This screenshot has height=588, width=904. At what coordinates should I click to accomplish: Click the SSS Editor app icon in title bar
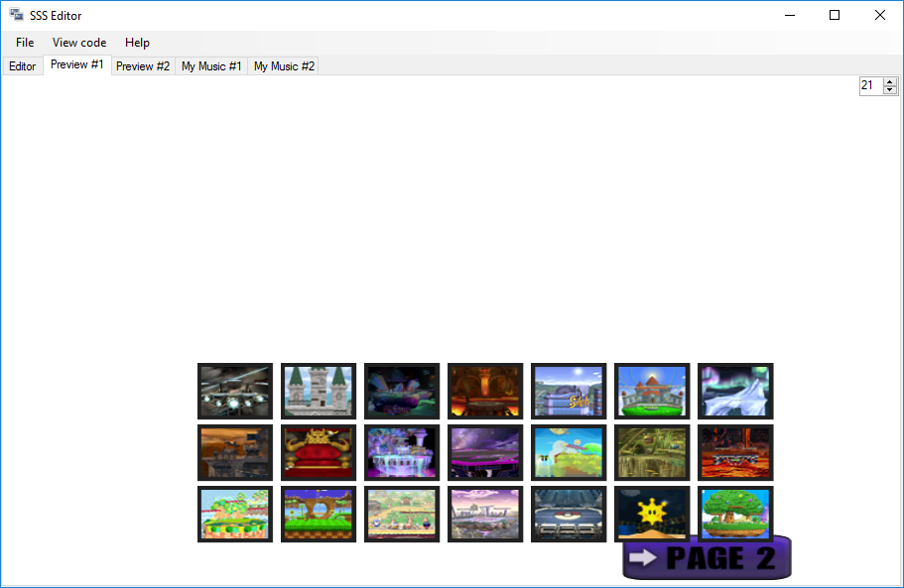click(x=16, y=15)
